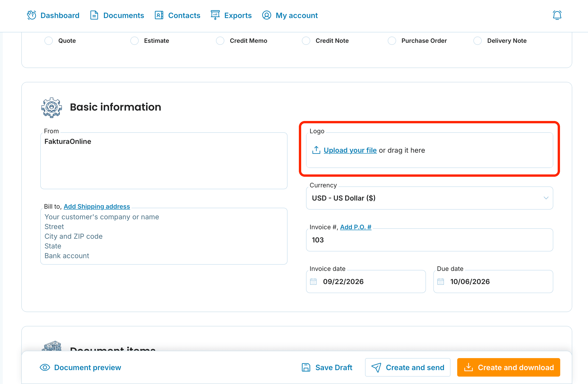Click the Add P.O. # link
Image resolution: width=588 pixels, height=384 pixels.
[x=356, y=227]
